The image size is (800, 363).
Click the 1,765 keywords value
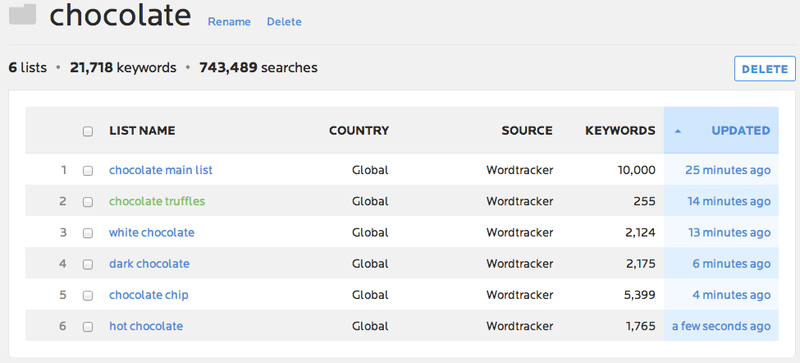(x=640, y=326)
